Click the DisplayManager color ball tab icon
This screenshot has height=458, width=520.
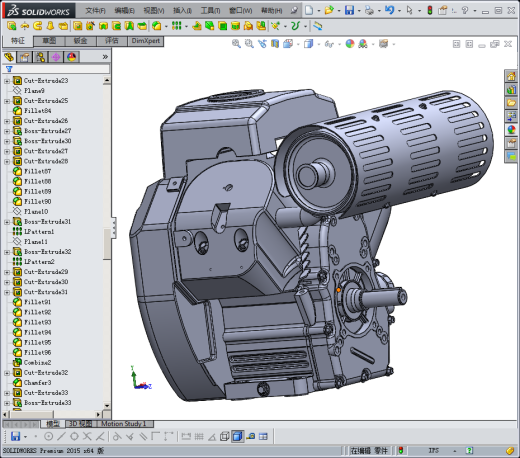click(71, 57)
